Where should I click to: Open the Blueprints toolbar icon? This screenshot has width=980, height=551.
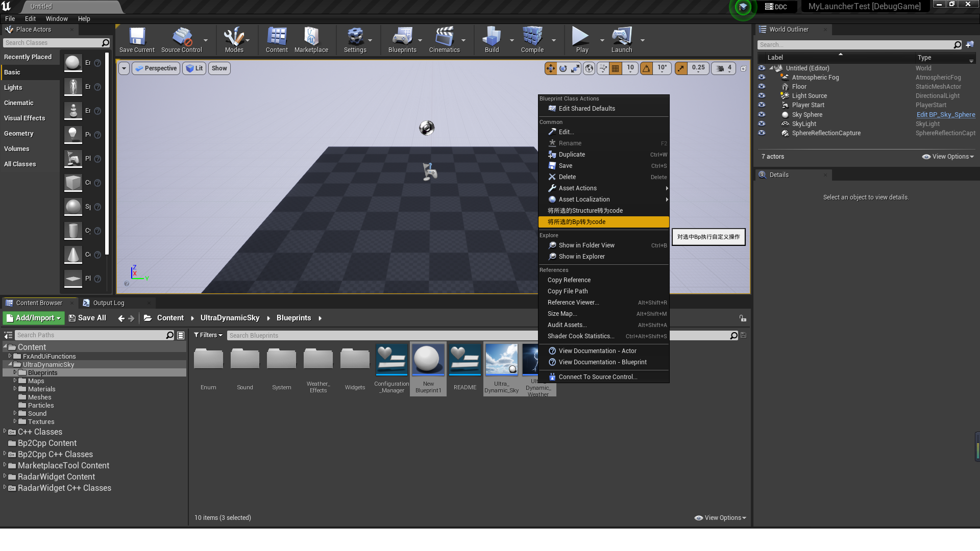tap(402, 40)
